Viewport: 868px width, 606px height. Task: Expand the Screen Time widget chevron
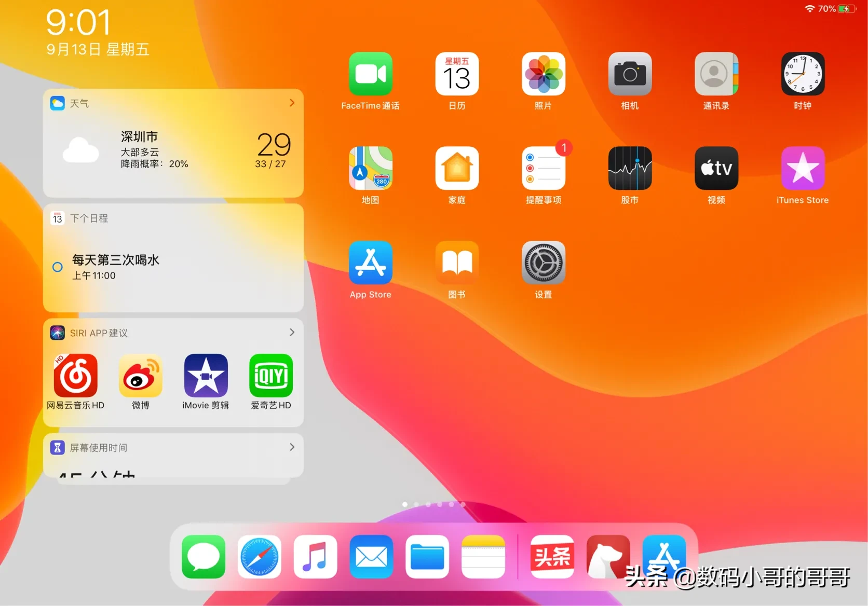(292, 447)
